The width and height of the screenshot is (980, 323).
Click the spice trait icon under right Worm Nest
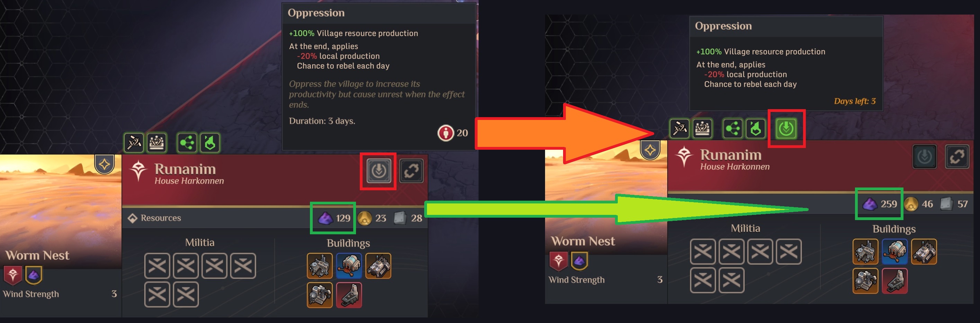click(x=579, y=261)
